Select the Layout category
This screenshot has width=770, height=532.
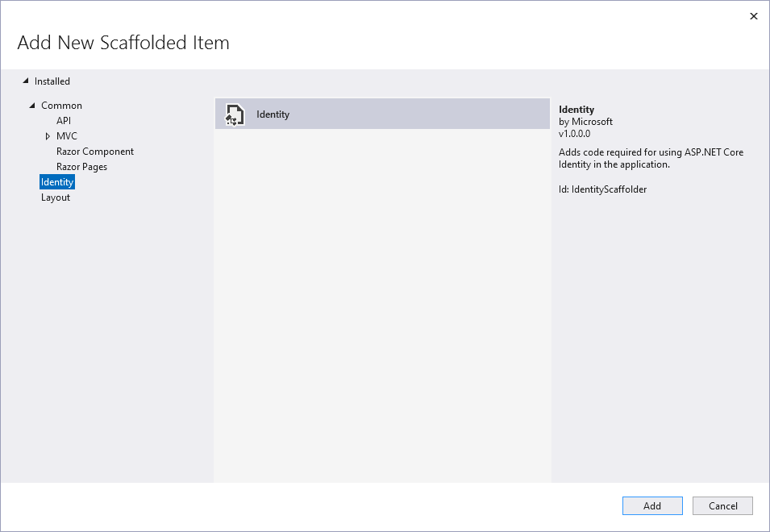[56, 197]
